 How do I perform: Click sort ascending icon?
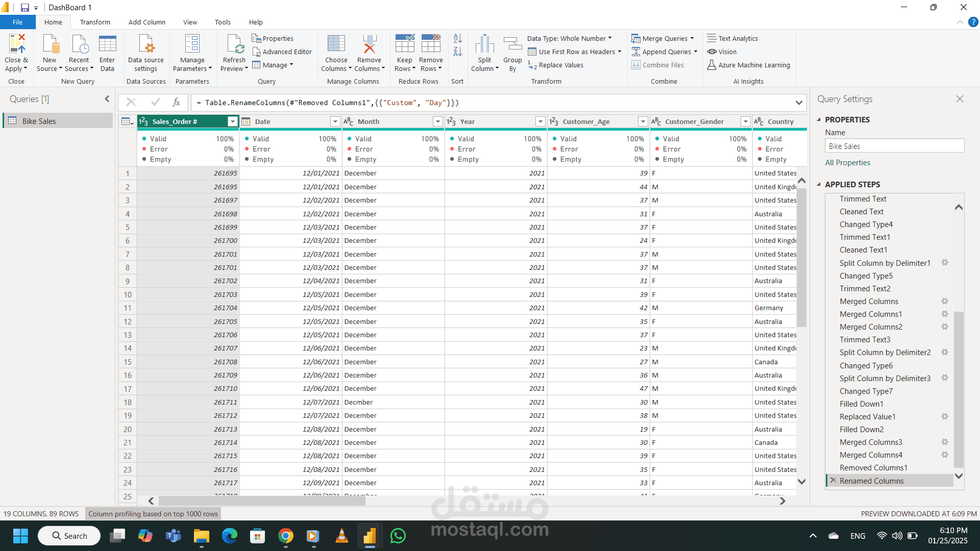click(x=457, y=39)
